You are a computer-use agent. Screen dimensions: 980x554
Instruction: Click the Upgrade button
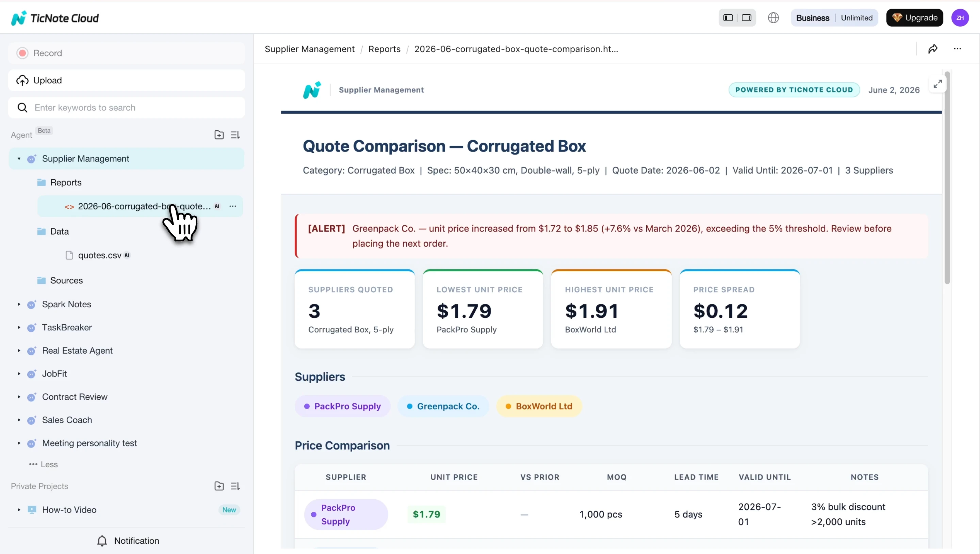click(914, 18)
